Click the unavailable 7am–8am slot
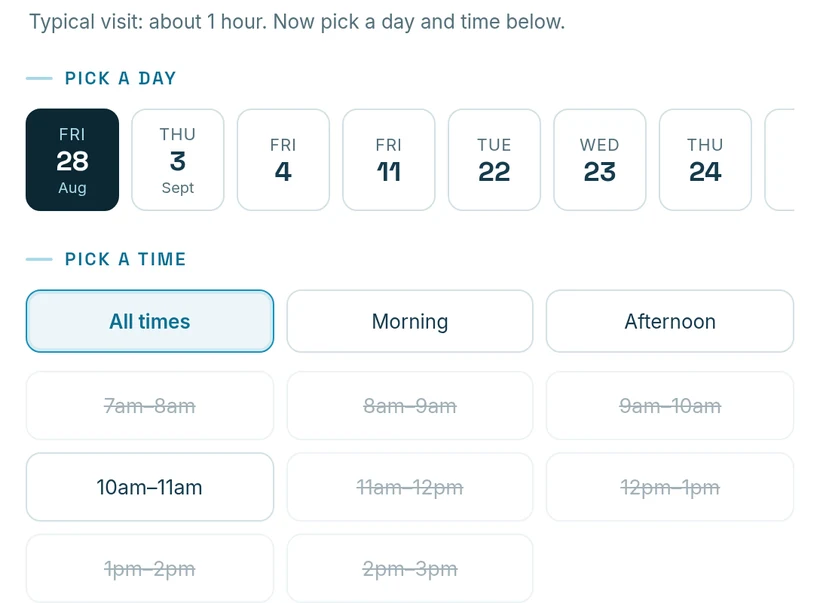 pos(150,406)
